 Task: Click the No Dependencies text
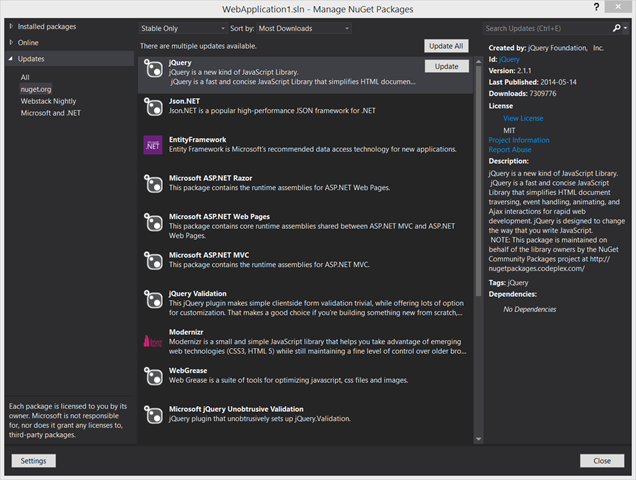[x=530, y=309]
